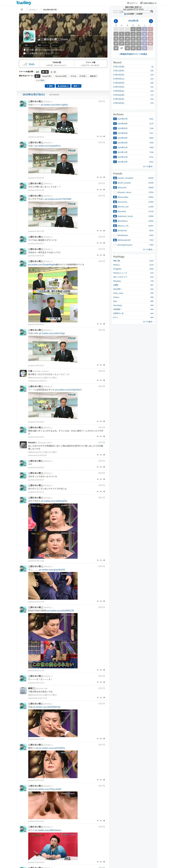Viewport: 174px width, 868px height.
Task: Expand Hashtags list with すべて表示
Action: [148, 322]
